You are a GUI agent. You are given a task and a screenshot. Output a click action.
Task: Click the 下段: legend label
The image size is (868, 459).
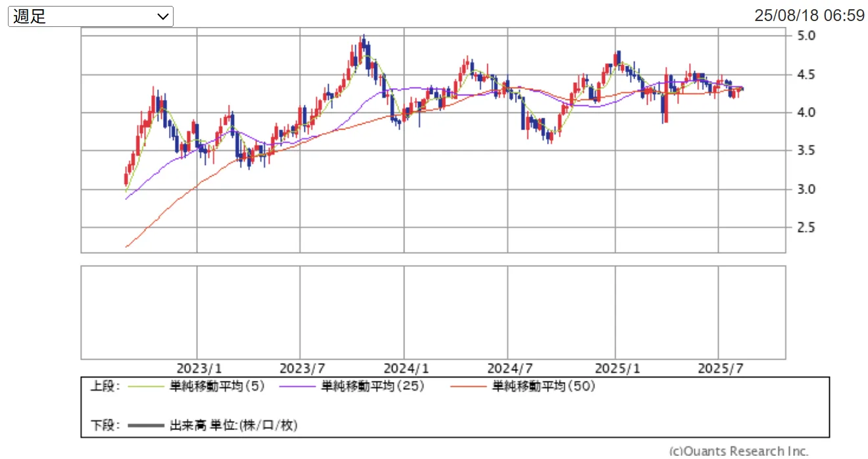(x=105, y=425)
